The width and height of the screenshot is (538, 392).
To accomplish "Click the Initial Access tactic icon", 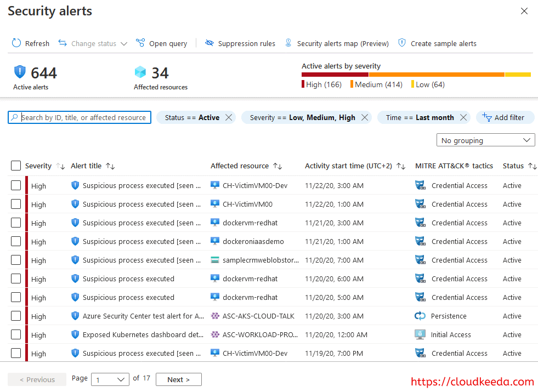I will [420, 334].
